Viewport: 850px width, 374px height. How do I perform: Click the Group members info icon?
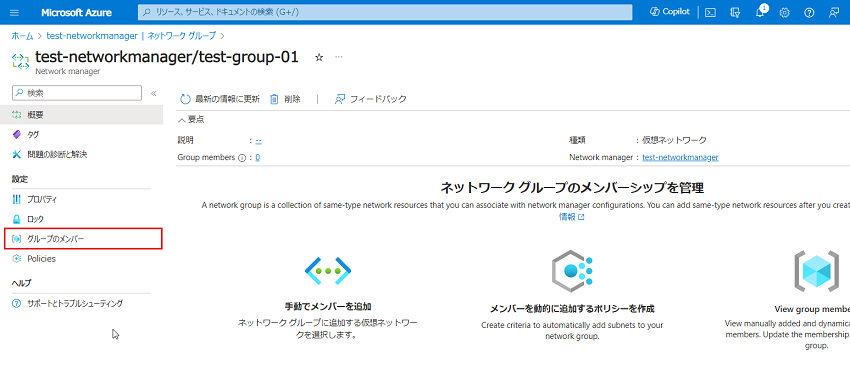coord(242,158)
